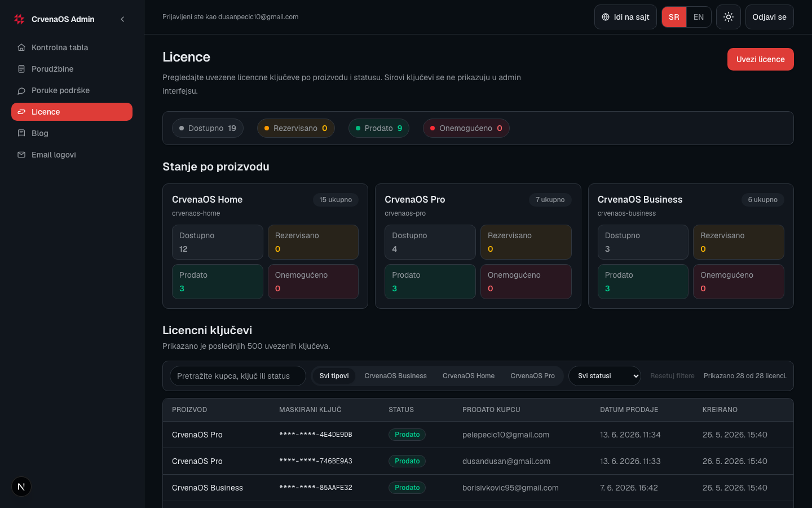Click the PROIZVOD column header

point(189,410)
